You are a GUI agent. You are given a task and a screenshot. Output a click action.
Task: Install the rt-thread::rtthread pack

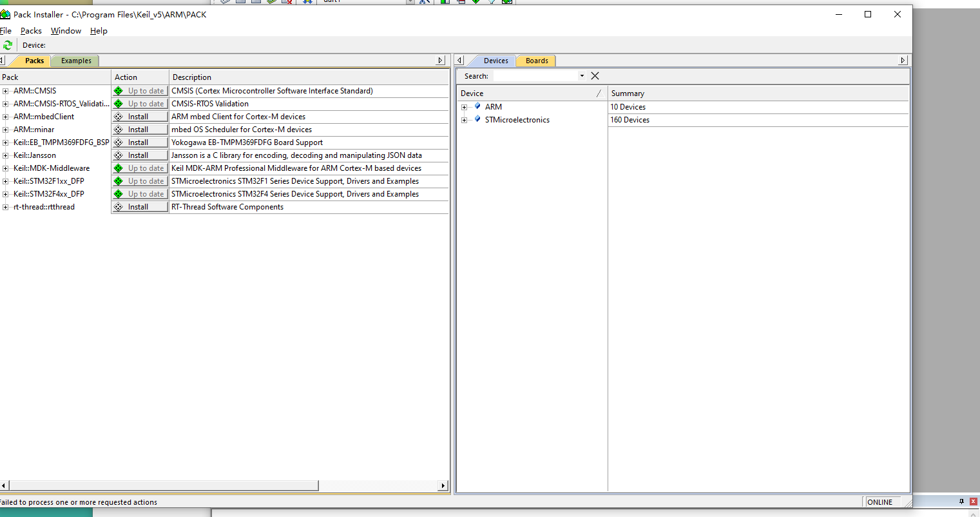point(140,207)
